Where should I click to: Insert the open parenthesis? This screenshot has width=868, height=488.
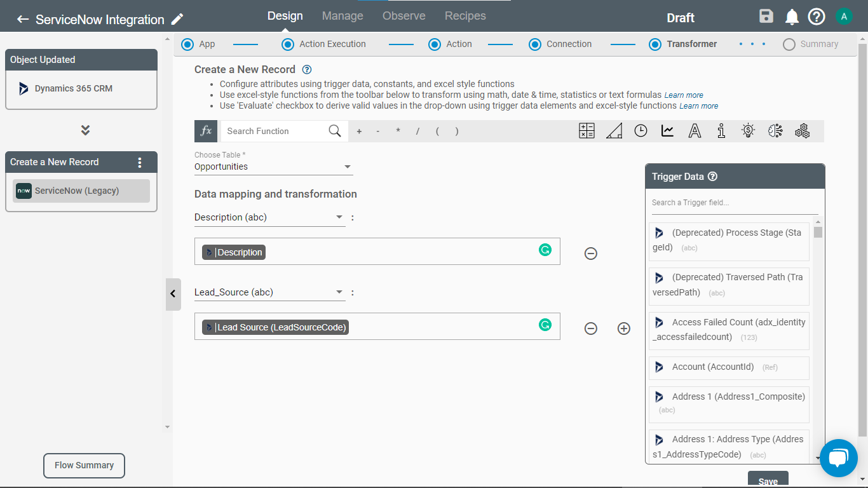[x=437, y=132]
